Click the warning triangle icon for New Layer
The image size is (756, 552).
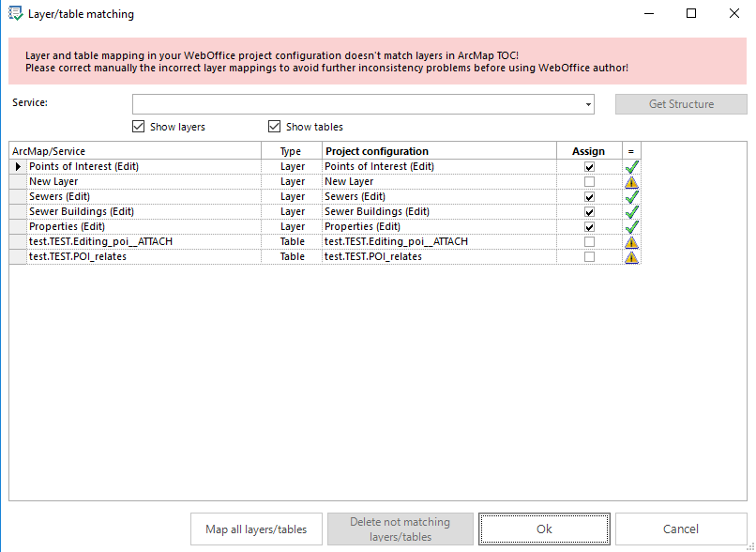[x=631, y=181]
